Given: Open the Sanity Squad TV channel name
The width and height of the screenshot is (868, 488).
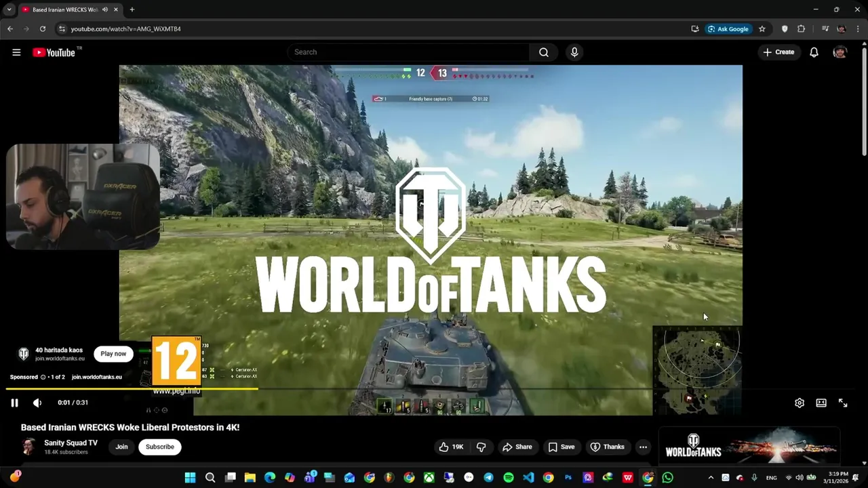Looking at the screenshot, I should [71, 443].
